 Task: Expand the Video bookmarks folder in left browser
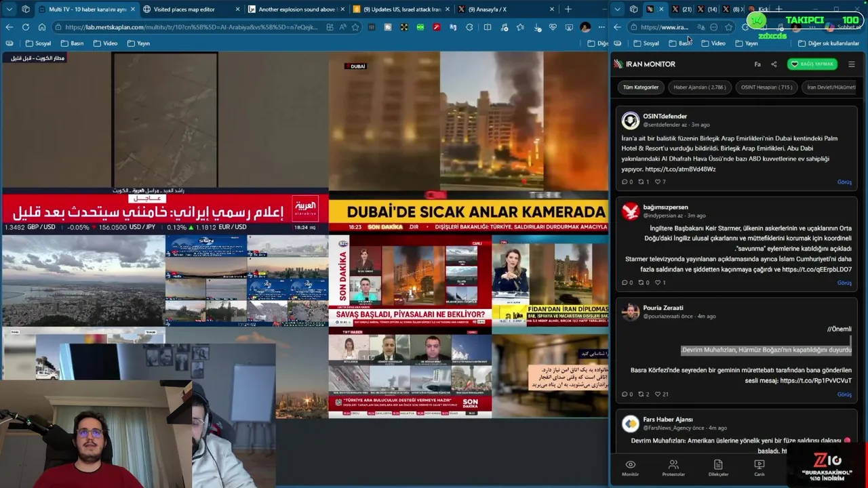[x=106, y=43]
